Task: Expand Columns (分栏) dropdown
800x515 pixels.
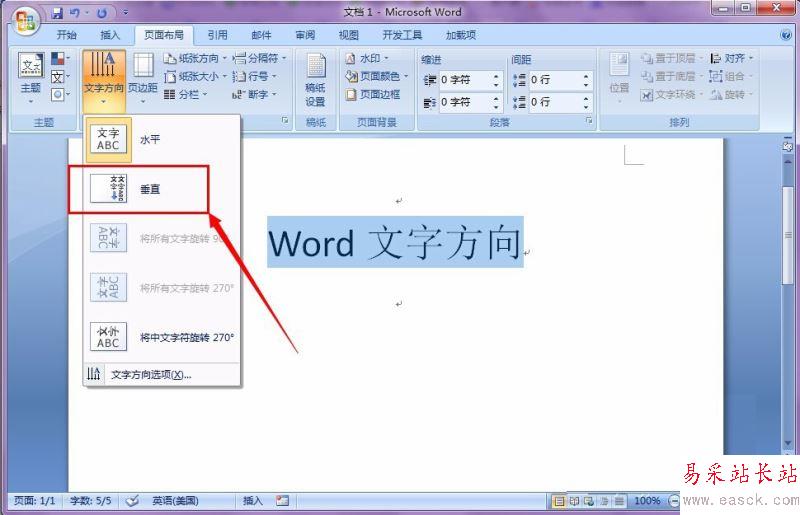Action: tap(186, 94)
